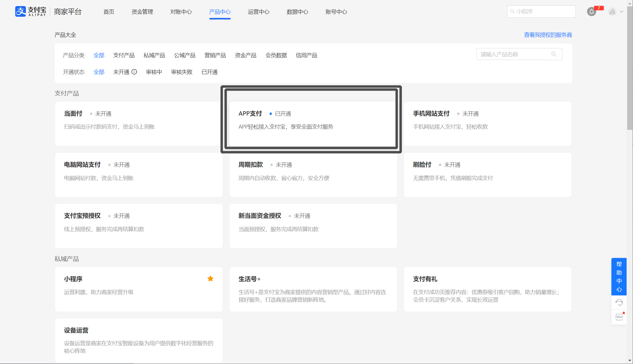
Task: Filter by 资金产品 category
Action: pyautogui.click(x=246, y=55)
